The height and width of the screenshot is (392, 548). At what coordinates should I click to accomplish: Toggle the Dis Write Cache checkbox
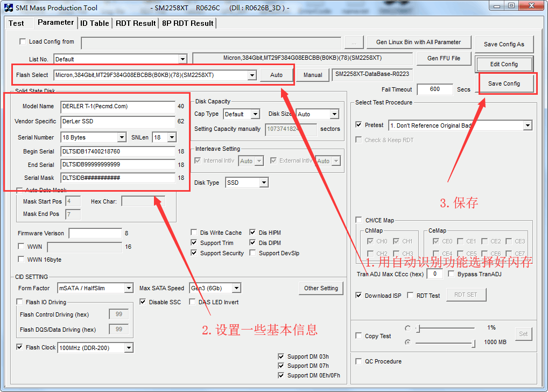click(194, 233)
